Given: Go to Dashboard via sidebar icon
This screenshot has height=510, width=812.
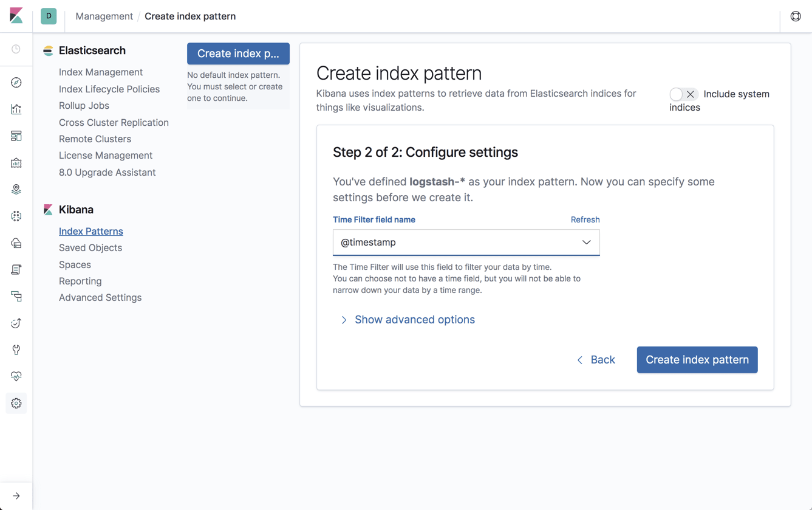Looking at the screenshot, I should click(x=16, y=136).
